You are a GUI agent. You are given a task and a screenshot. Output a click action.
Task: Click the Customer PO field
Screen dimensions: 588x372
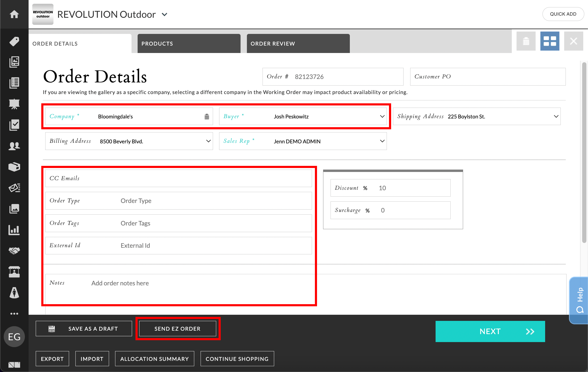[488, 77]
